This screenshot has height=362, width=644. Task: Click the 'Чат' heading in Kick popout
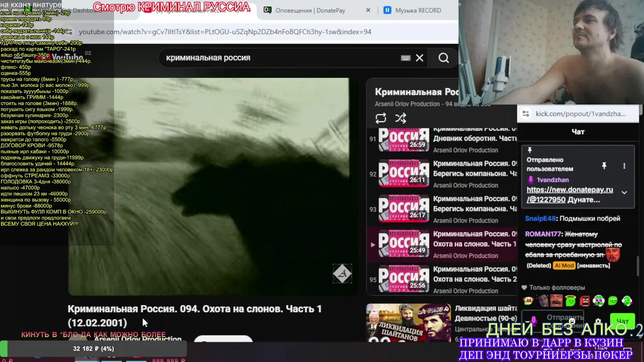(x=578, y=132)
